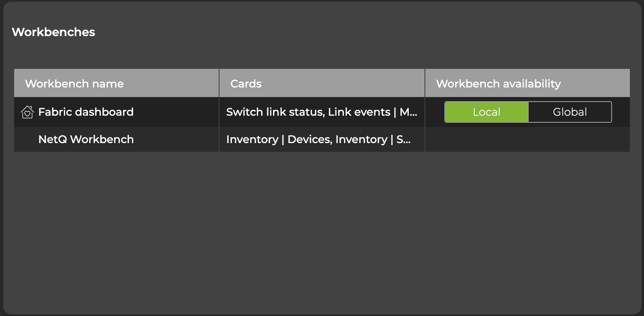Select Local workbench availability
Viewport: 644px width, 316px height.
tap(486, 112)
